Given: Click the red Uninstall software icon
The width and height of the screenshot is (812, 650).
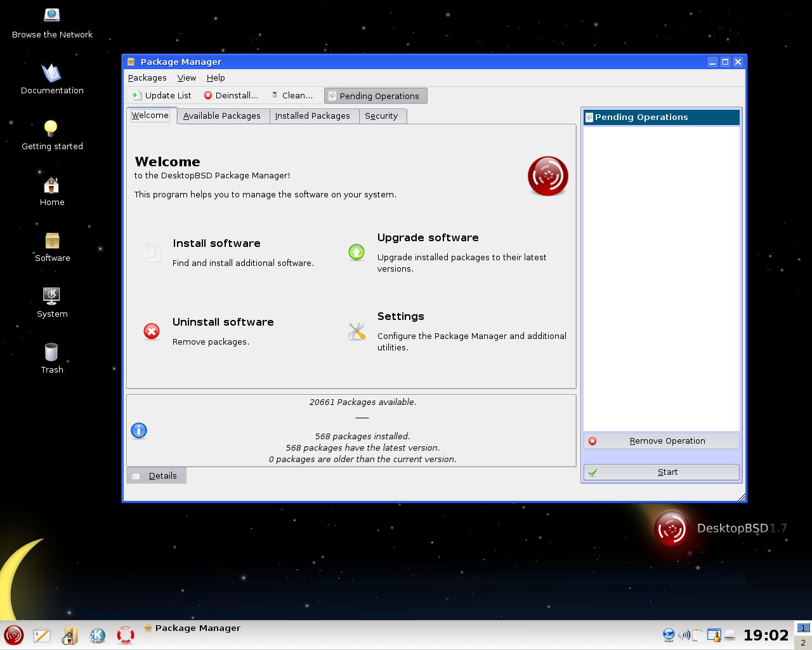Looking at the screenshot, I should tap(152, 331).
